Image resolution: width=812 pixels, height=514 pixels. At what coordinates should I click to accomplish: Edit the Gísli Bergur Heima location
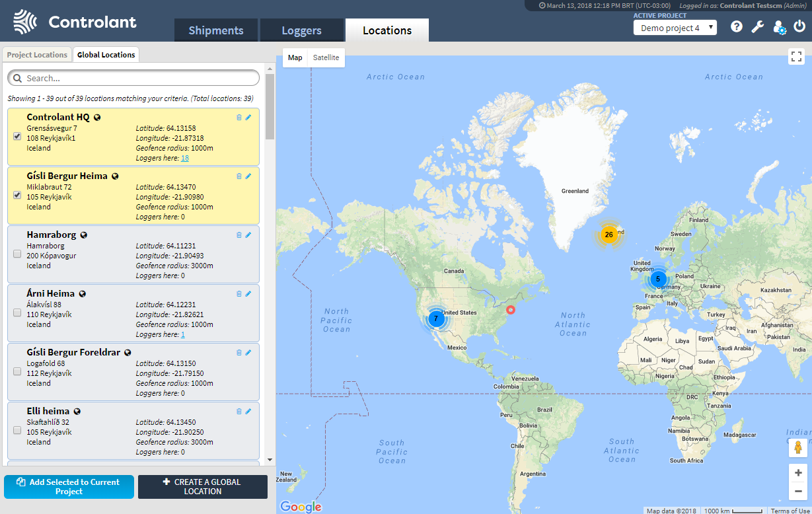(x=248, y=176)
